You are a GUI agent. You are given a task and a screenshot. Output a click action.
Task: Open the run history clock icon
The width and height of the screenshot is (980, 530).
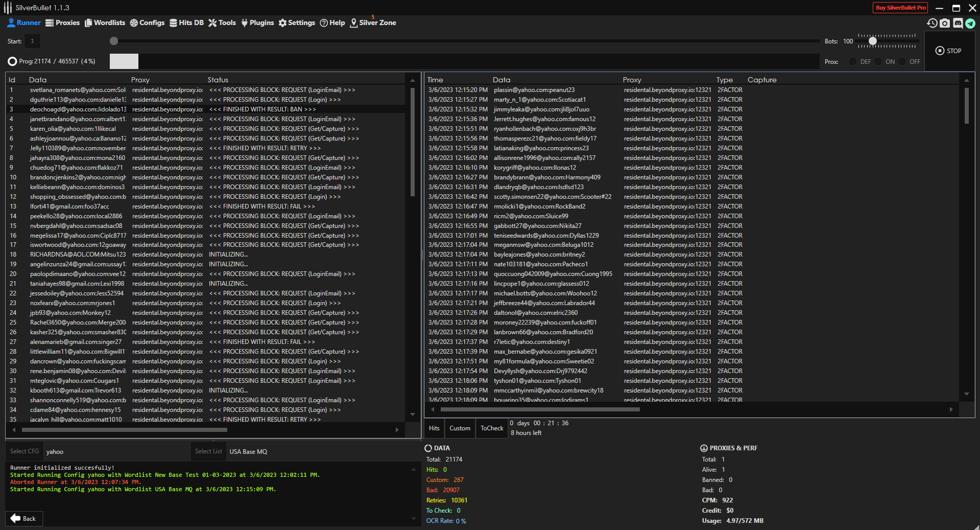point(932,23)
